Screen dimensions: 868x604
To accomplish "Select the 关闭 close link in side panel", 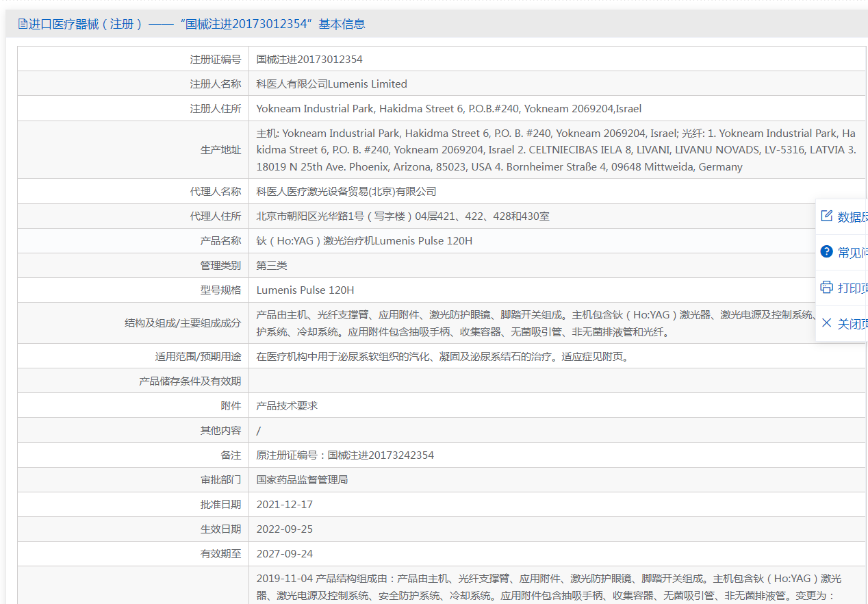I will 852,324.
